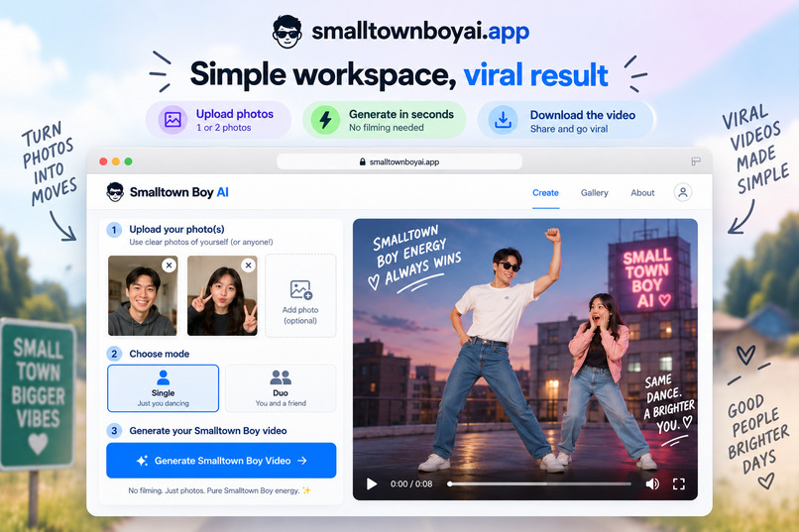Click "No filming needed" text
Screen dimensions: 799x532
click(387, 128)
